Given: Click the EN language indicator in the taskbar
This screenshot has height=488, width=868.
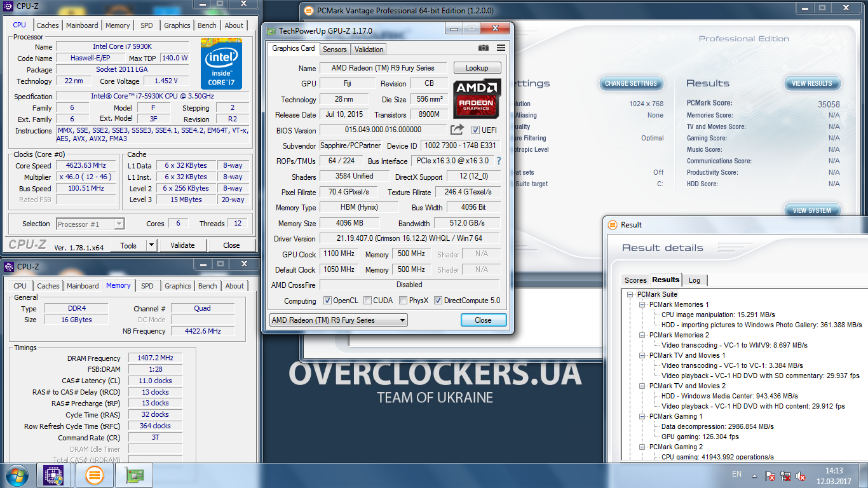Looking at the screenshot, I should (736, 474).
